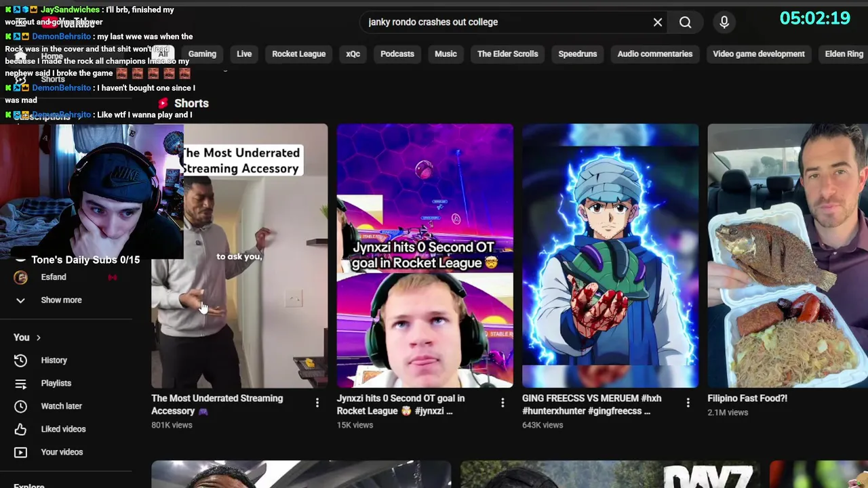Screen dimensions: 868x488
Task: Click title 'The Most Underrated Streaming Accessory'
Action: 217,405
